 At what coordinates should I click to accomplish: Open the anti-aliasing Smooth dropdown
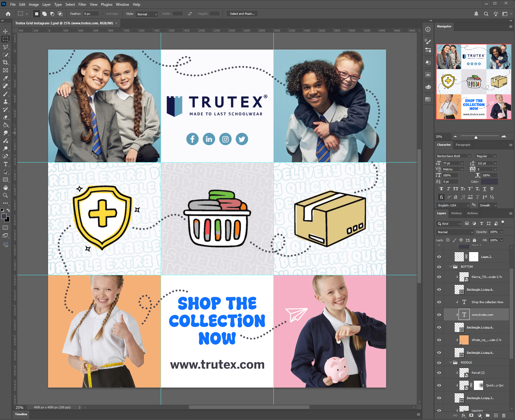488,205
